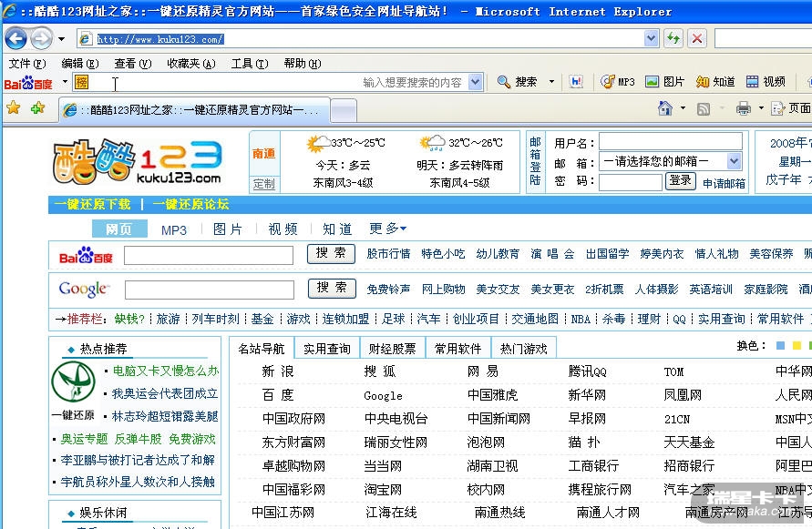This screenshot has width=812, height=529.
Task: Follow the 一键还原下载 link
Action: click(x=92, y=204)
